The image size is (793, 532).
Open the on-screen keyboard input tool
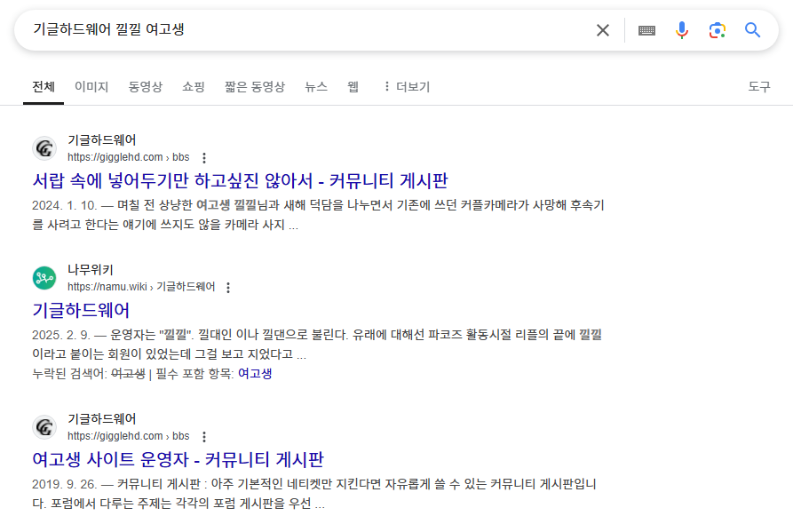[x=646, y=30]
